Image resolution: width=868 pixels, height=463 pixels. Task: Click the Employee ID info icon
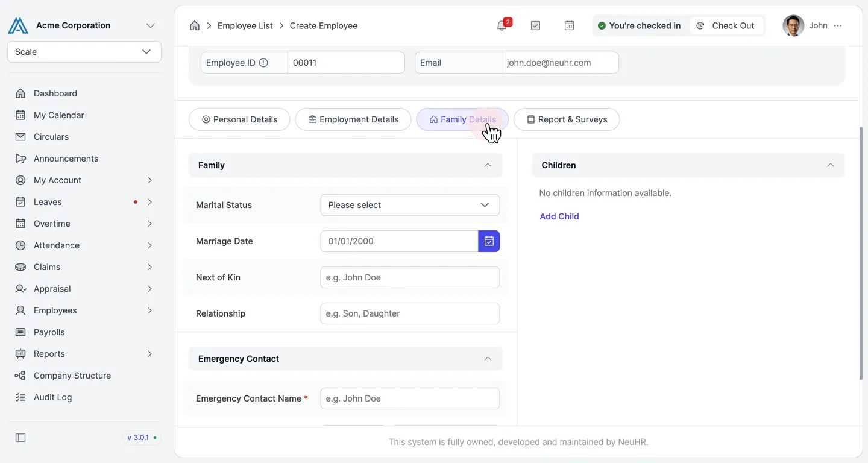[263, 63]
